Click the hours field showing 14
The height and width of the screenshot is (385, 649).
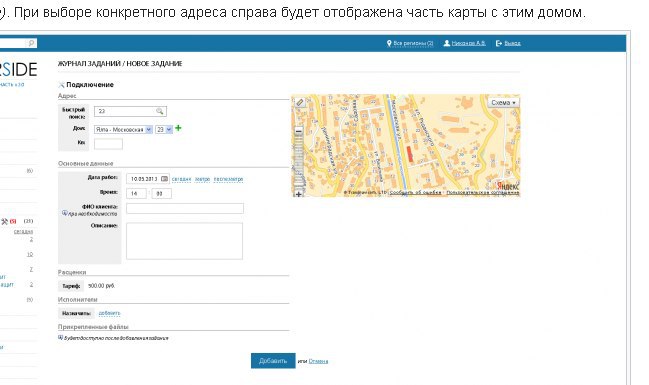[x=136, y=193]
